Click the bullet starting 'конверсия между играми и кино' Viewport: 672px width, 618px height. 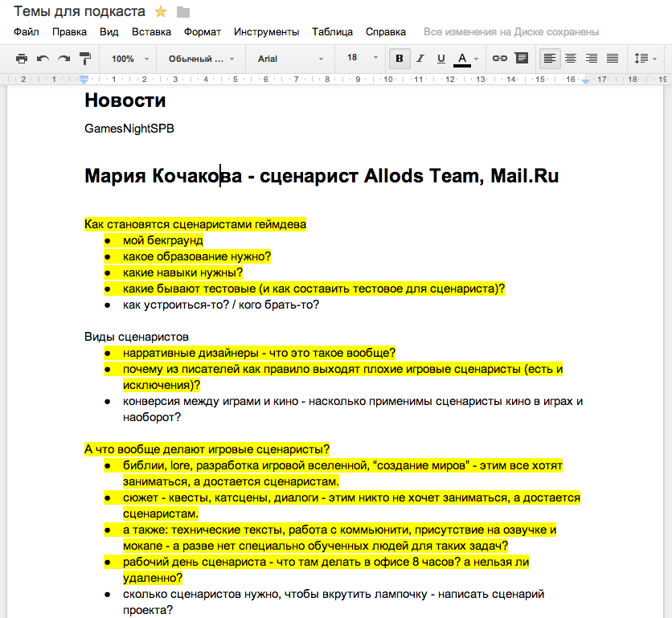(352, 409)
